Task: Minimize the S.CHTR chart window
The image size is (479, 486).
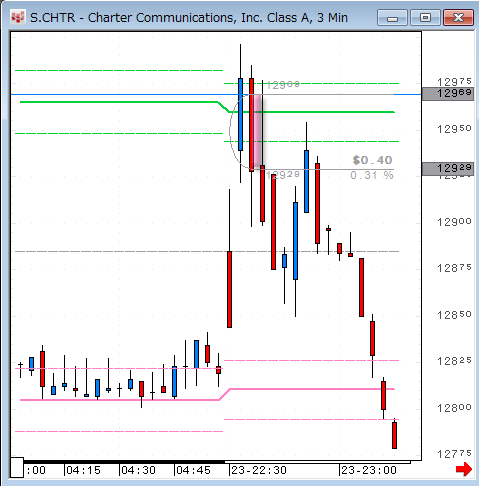Action: coord(392,18)
